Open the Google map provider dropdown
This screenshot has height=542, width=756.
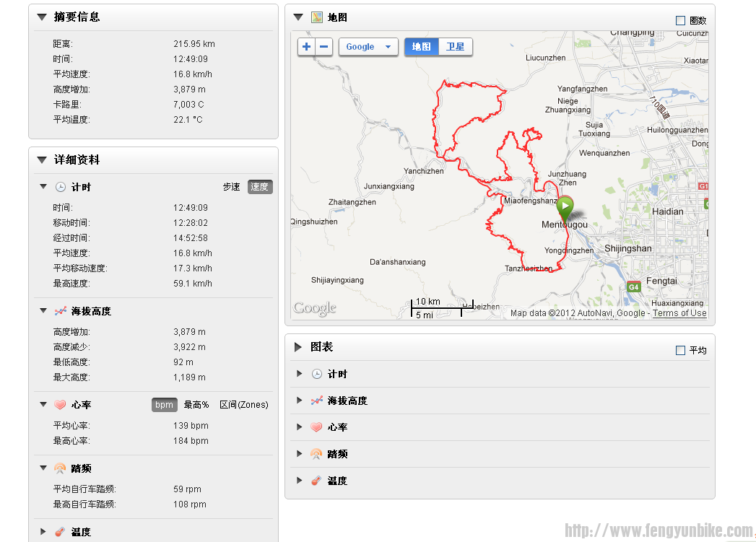tap(368, 47)
